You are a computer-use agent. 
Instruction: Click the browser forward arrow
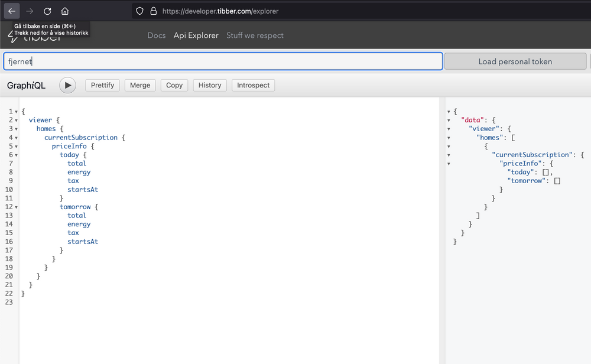pyautogui.click(x=30, y=11)
